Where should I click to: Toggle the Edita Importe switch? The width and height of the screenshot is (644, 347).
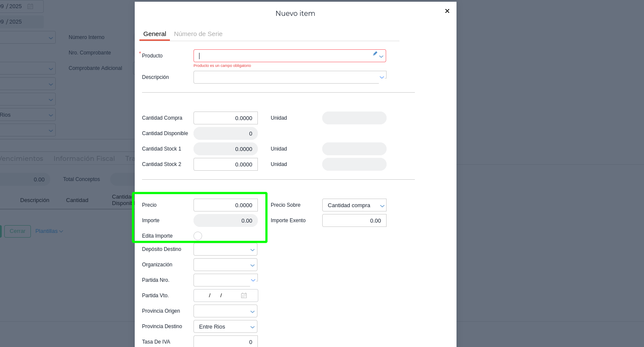[198, 236]
